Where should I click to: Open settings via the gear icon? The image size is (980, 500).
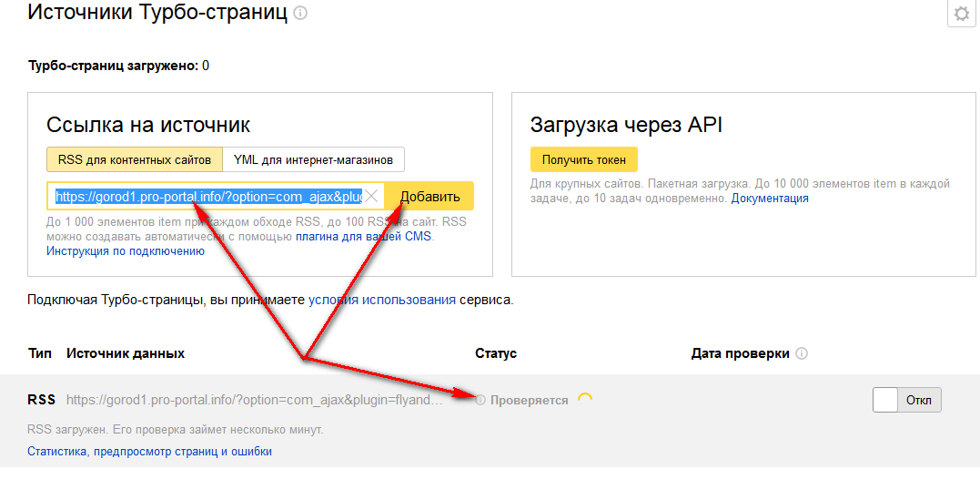(x=963, y=15)
